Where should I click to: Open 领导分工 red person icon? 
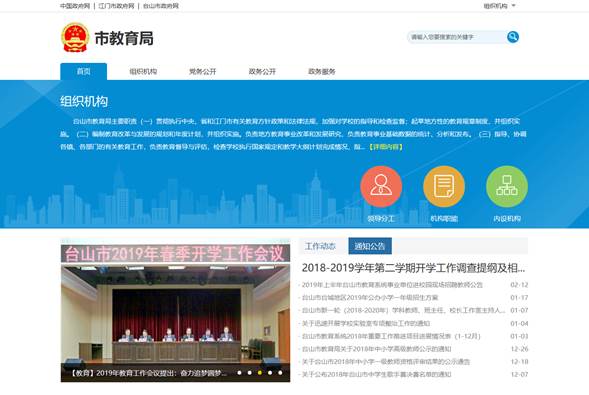(381, 187)
